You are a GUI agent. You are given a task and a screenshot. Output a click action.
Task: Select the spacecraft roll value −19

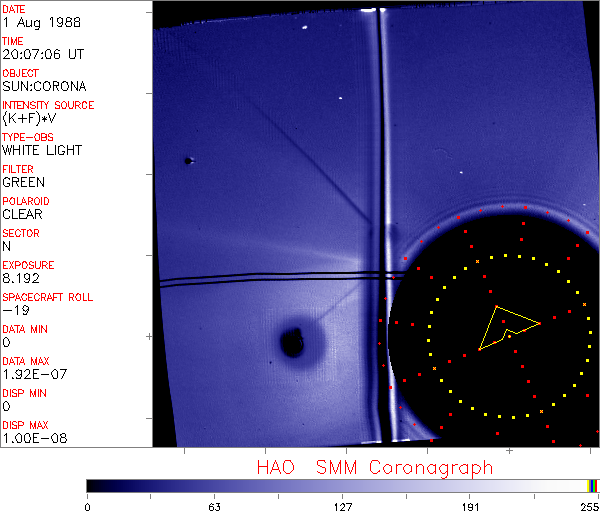[x=14, y=310]
